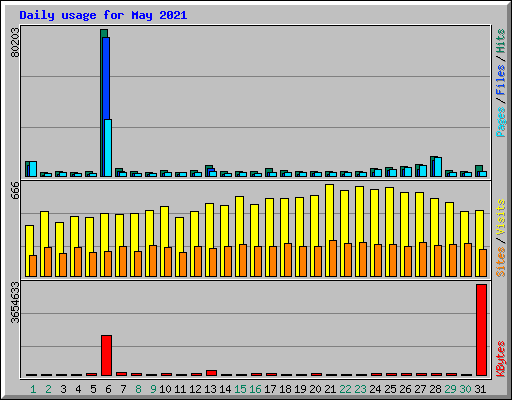The width and height of the screenshot is (512, 400).
Task: Click the cyan 'Pages' legend label
Action: [501, 122]
